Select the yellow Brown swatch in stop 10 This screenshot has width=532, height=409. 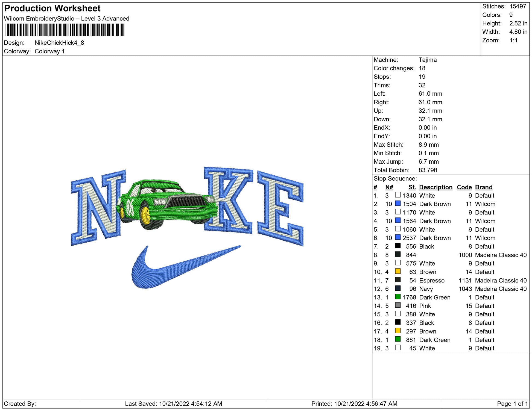pyautogui.click(x=398, y=271)
